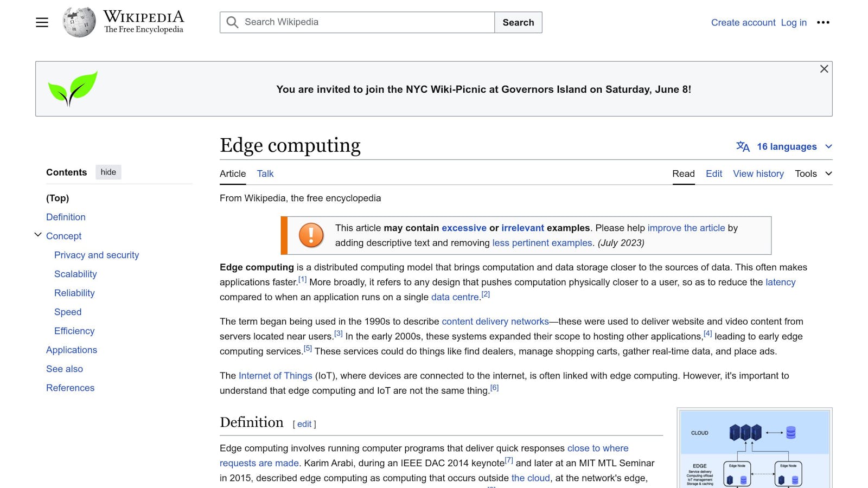Switch to the Article tab
868x488 pixels.
pos(233,174)
